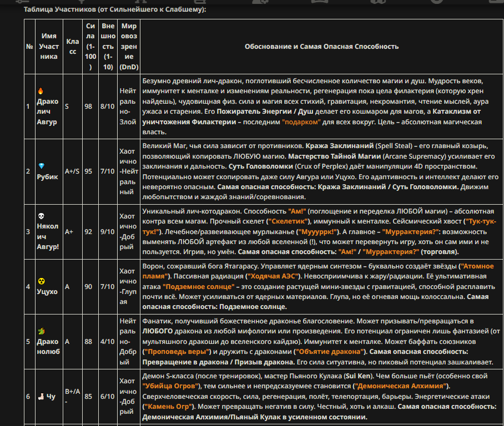Screen dimensions: 504x426
Task: Click row number "5" in first column
Action: click(28, 342)
